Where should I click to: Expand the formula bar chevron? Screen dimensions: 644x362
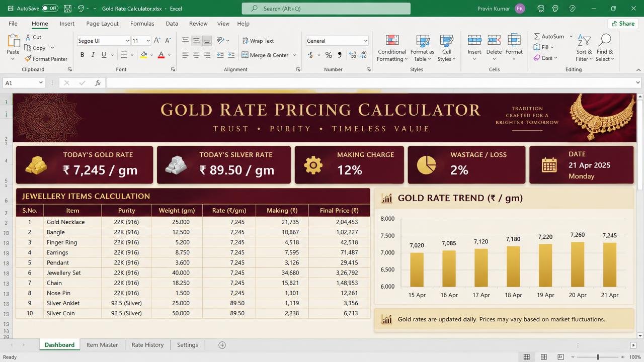(x=638, y=83)
